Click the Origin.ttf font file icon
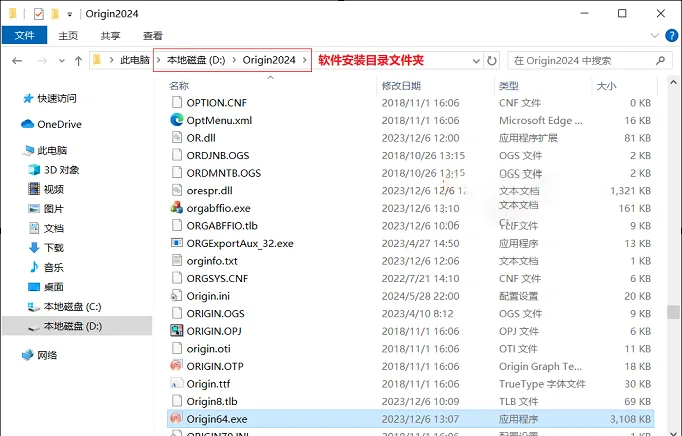This screenshot has height=436, width=682. (x=176, y=383)
